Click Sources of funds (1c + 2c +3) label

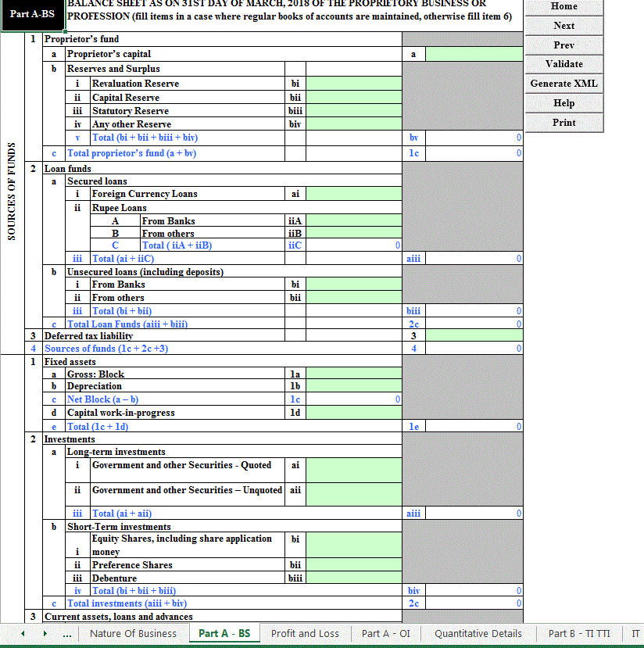coord(106,349)
